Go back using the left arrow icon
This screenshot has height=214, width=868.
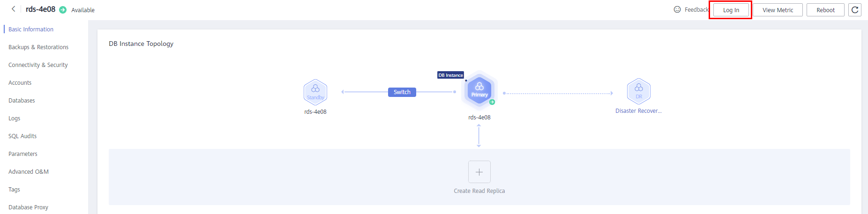[13, 9]
